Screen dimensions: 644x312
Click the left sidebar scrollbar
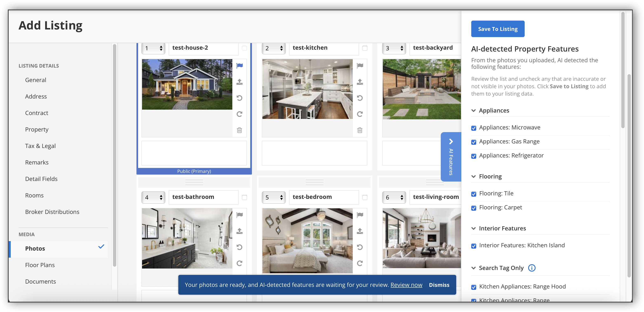114,155
